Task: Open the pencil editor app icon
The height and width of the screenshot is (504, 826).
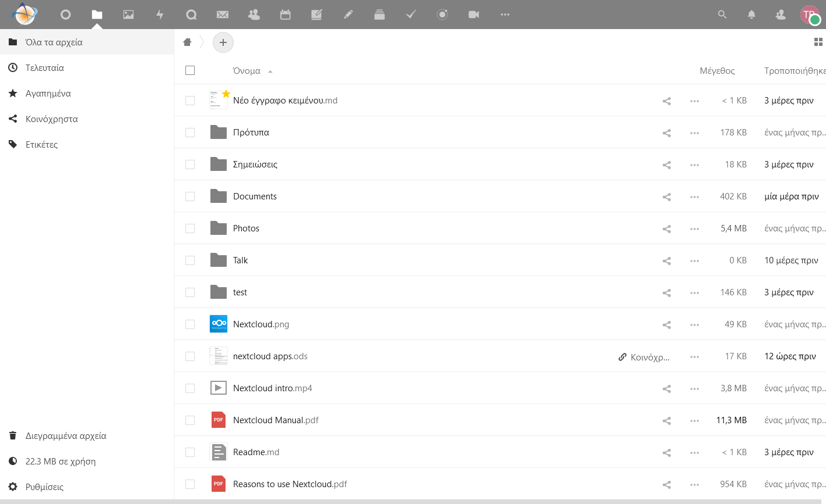Action: (x=348, y=15)
